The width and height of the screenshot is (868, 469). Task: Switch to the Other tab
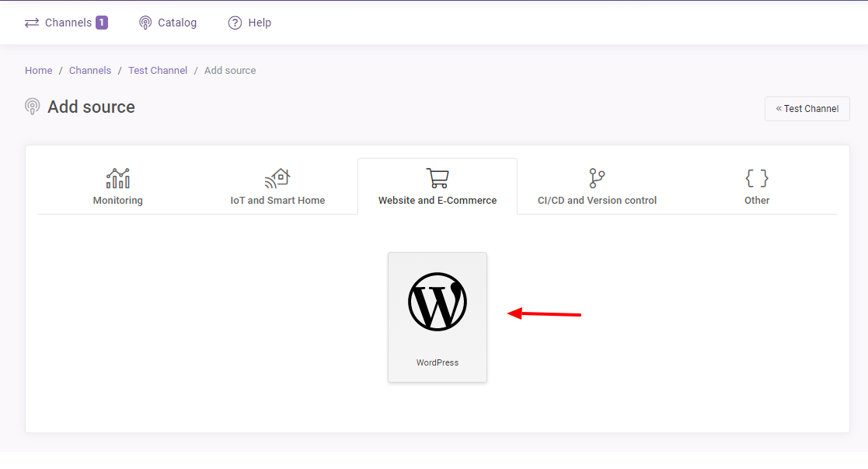[x=757, y=186]
